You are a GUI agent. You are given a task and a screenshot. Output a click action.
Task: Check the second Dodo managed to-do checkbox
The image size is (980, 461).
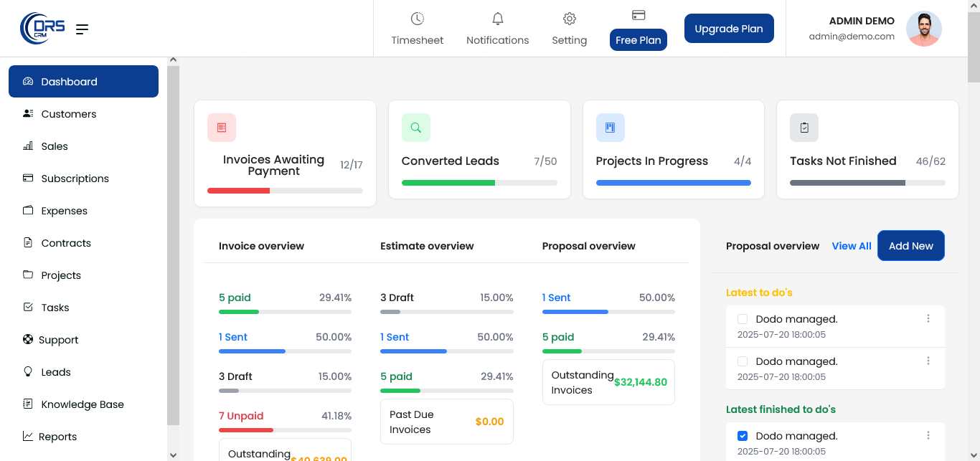(x=743, y=361)
